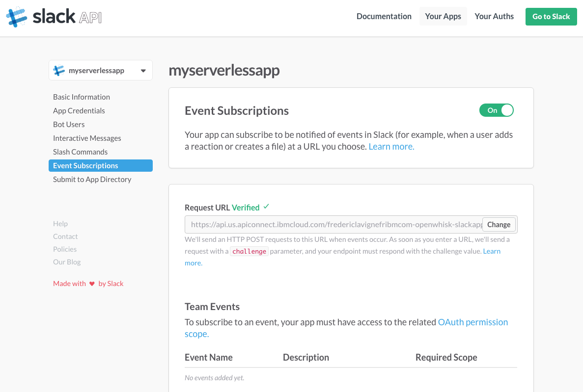Click Learn more in Event Subscriptions description

pyautogui.click(x=391, y=146)
